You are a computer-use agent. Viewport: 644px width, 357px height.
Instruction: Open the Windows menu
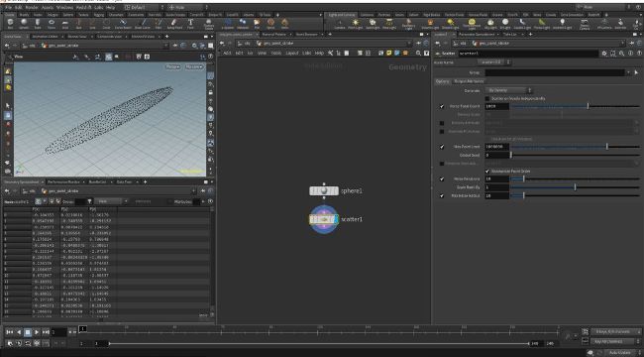[64, 7]
